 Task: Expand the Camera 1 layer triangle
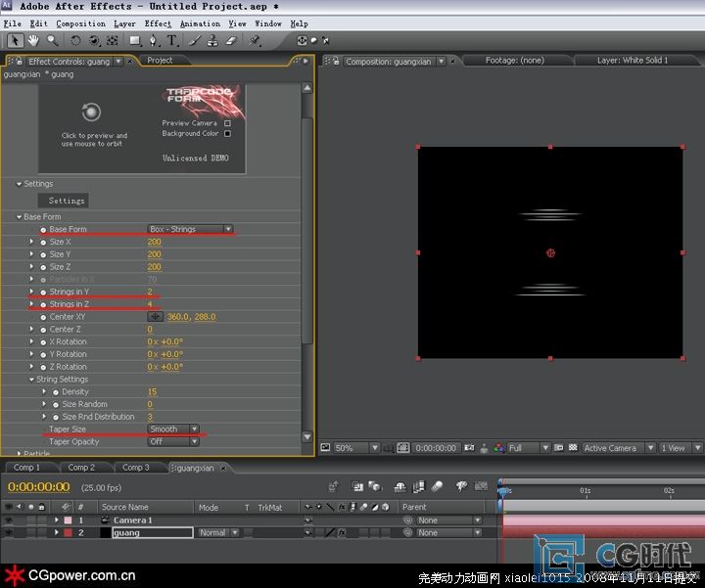(57, 520)
